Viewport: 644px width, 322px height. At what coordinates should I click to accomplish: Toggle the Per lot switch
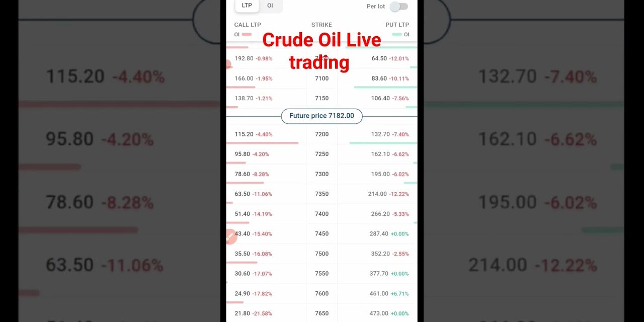[398, 7]
